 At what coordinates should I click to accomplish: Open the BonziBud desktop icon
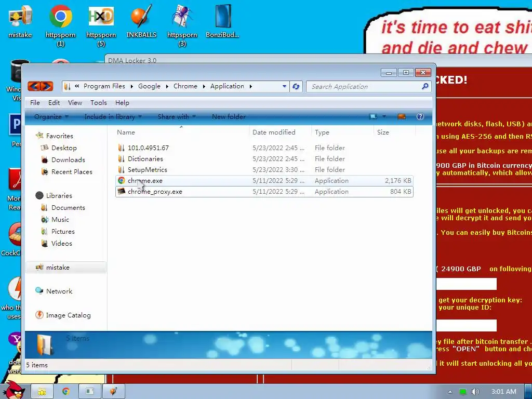(222, 21)
